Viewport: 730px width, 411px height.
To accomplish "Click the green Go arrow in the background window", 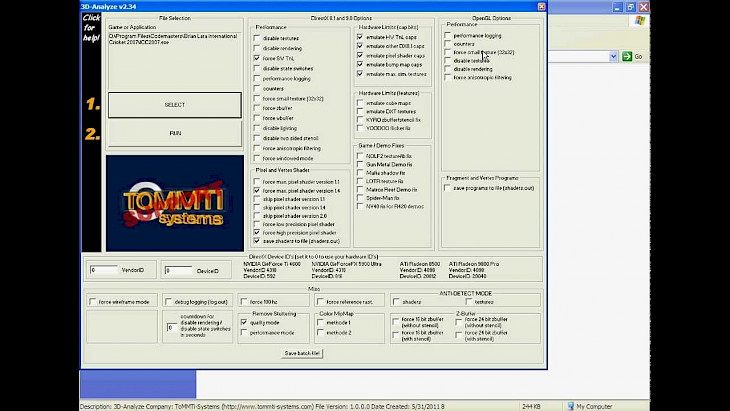I will 627,56.
